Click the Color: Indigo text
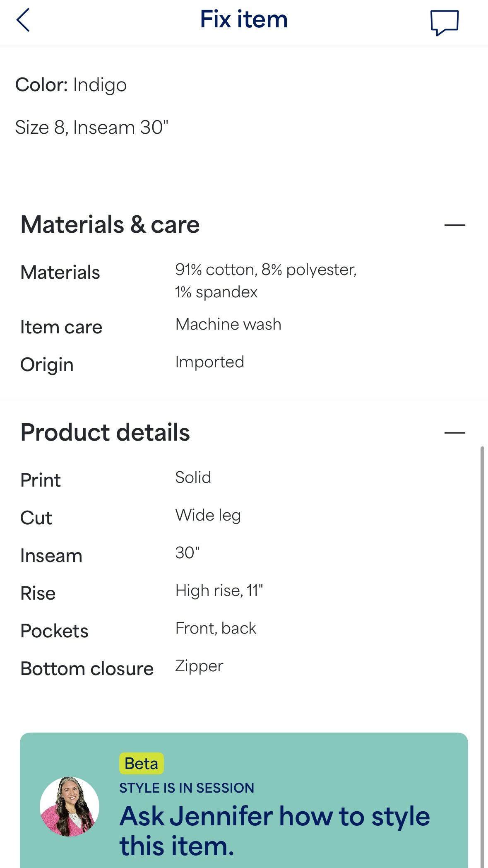This screenshot has width=488, height=868. (x=71, y=85)
